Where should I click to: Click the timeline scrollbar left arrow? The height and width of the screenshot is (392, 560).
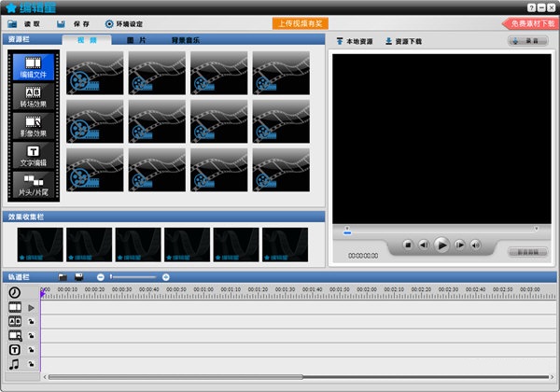(x=45, y=377)
